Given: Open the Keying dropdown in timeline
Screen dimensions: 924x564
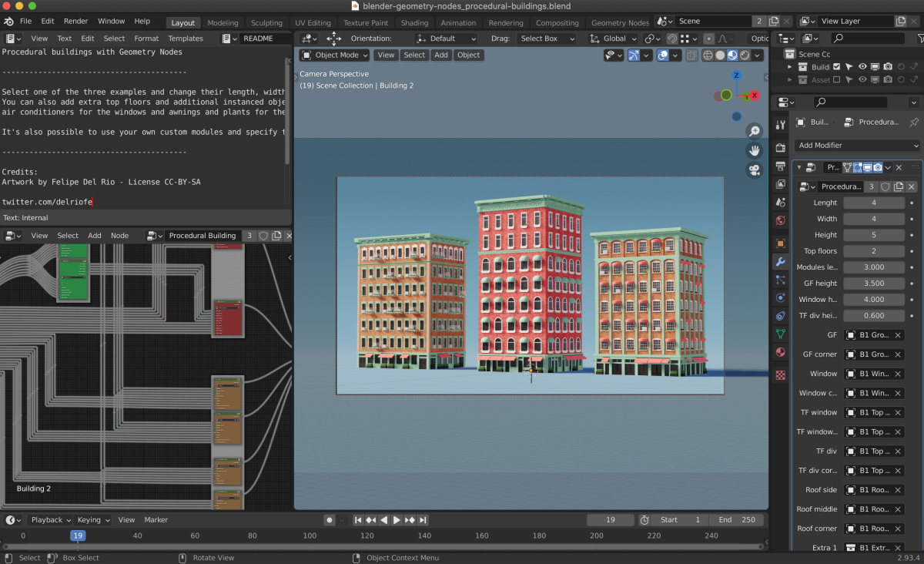Looking at the screenshot, I should click(x=92, y=520).
